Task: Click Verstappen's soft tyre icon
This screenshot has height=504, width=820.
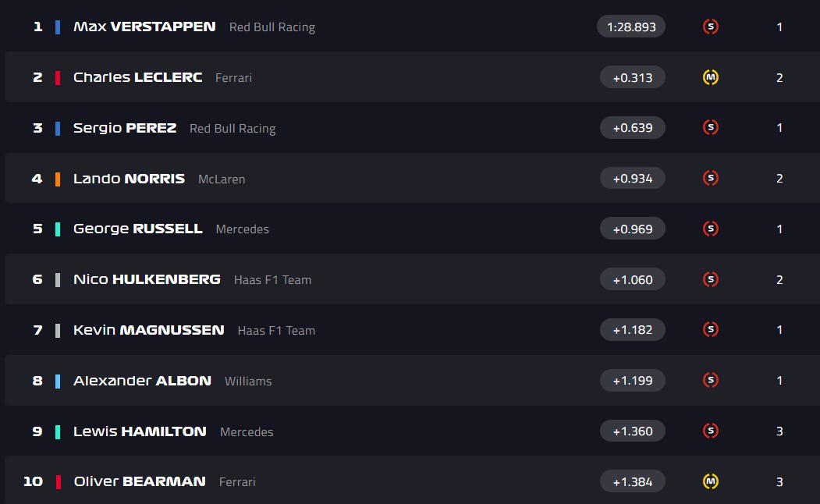Action: pyautogui.click(x=710, y=27)
